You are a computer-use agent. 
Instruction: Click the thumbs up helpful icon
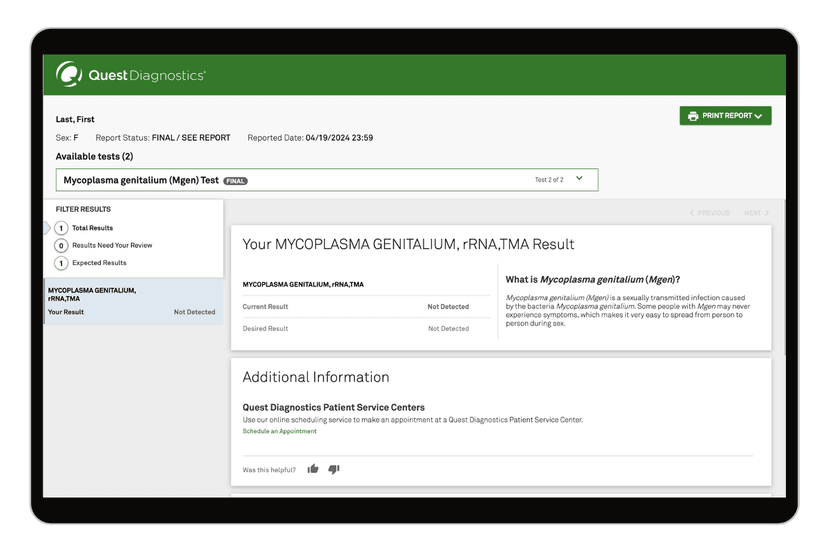(313, 469)
